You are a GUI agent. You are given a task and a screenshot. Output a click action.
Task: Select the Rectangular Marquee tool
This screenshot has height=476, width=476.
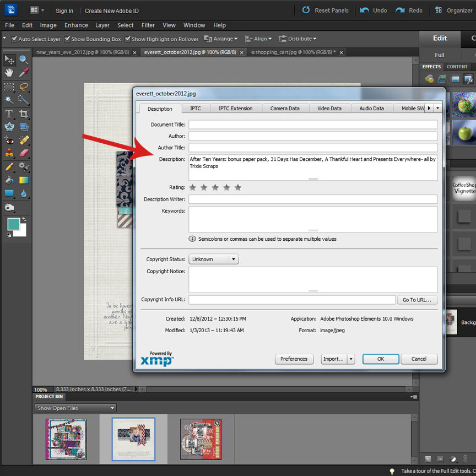point(9,87)
